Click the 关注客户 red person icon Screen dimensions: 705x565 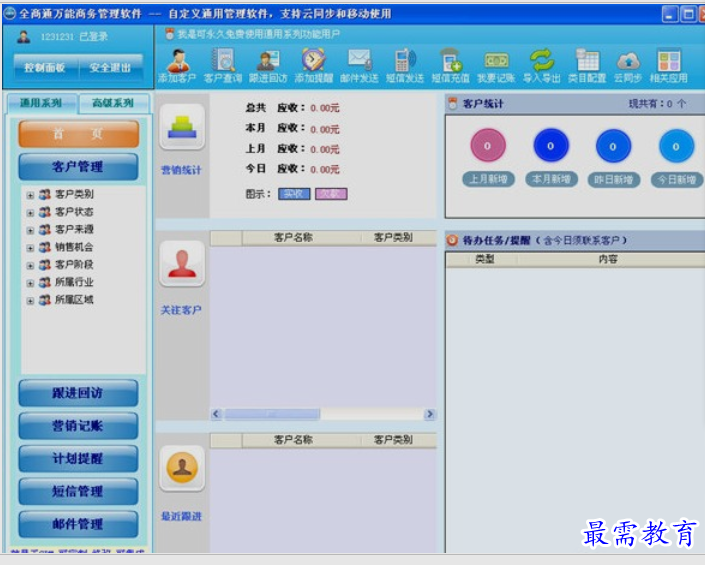[x=182, y=264]
